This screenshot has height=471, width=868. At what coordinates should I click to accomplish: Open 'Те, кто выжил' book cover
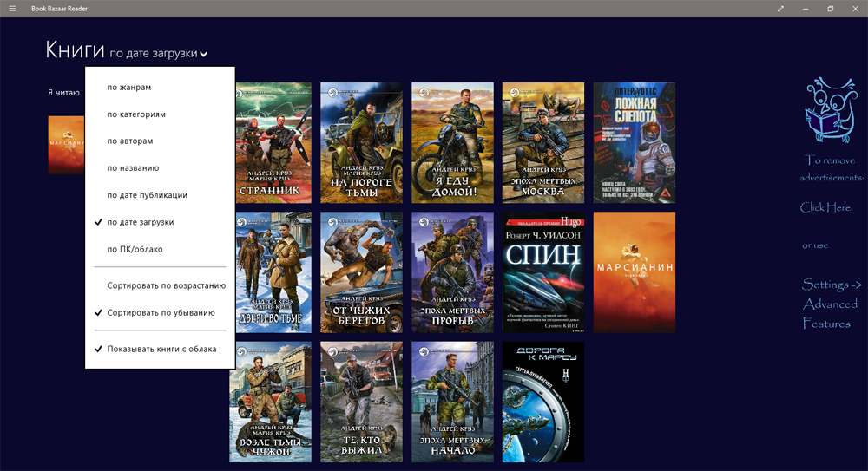361,402
